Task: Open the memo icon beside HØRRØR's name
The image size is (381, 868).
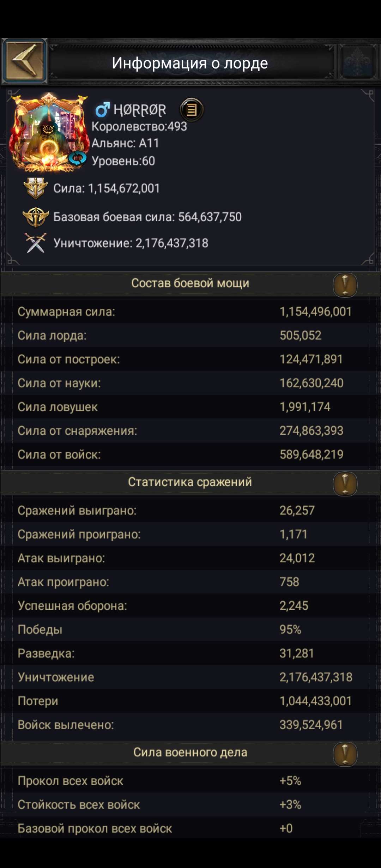Action: (191, 110)
